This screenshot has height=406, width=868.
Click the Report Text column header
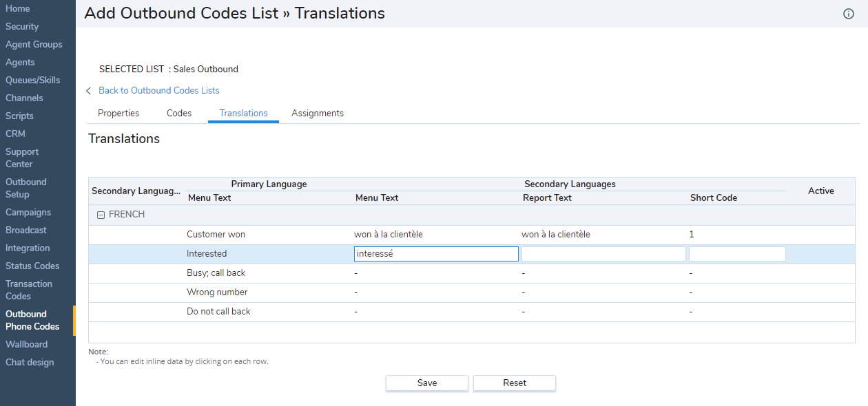coord(547,198)
